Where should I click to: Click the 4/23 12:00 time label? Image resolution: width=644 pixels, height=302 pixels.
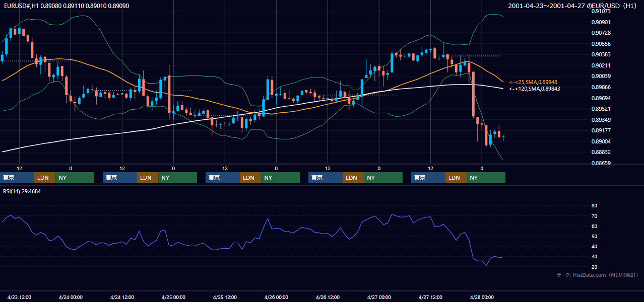(x=20, y=297)
